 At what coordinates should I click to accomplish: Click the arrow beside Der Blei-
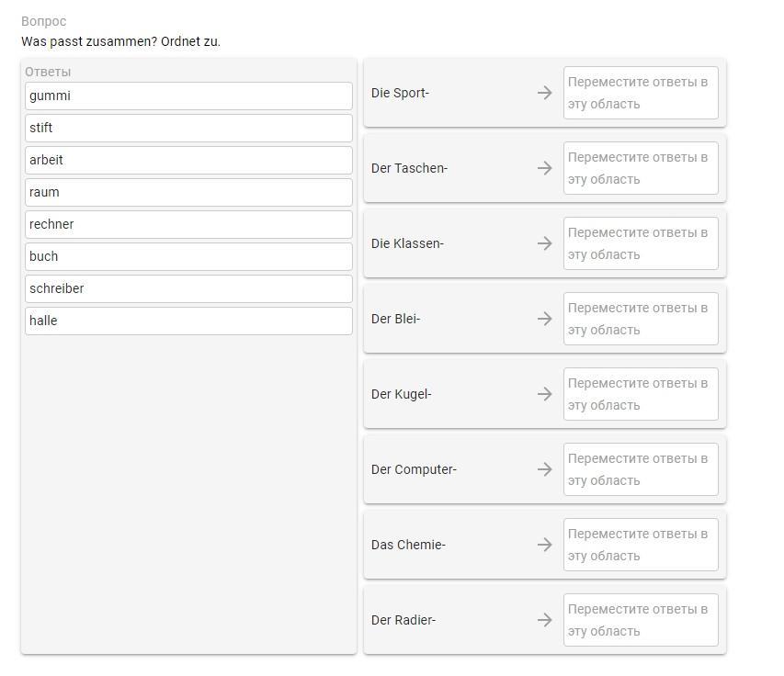pos(544,319)
